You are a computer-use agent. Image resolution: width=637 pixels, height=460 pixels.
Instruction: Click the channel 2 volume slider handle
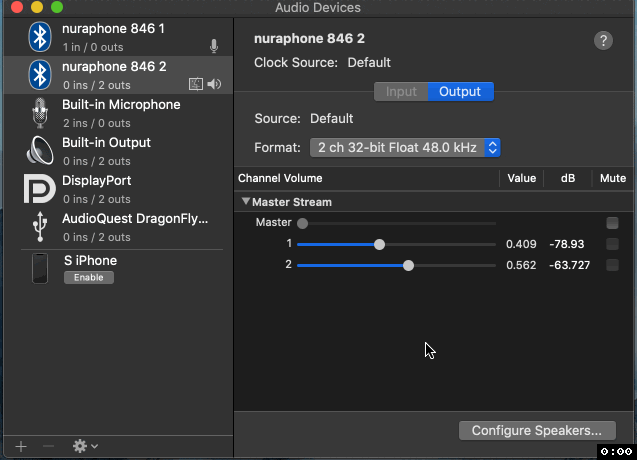(408, 266)
